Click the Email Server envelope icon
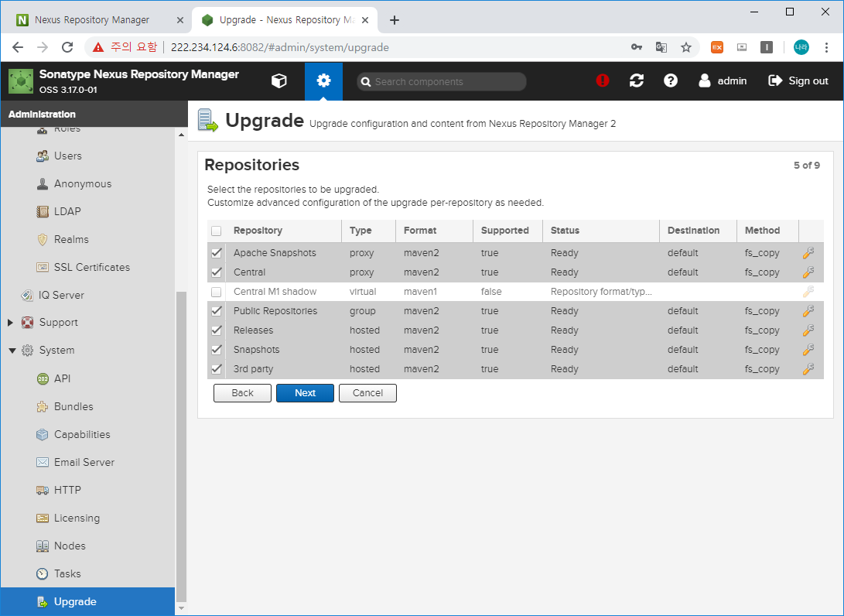 pyautogui.click(x=42, y=462)
